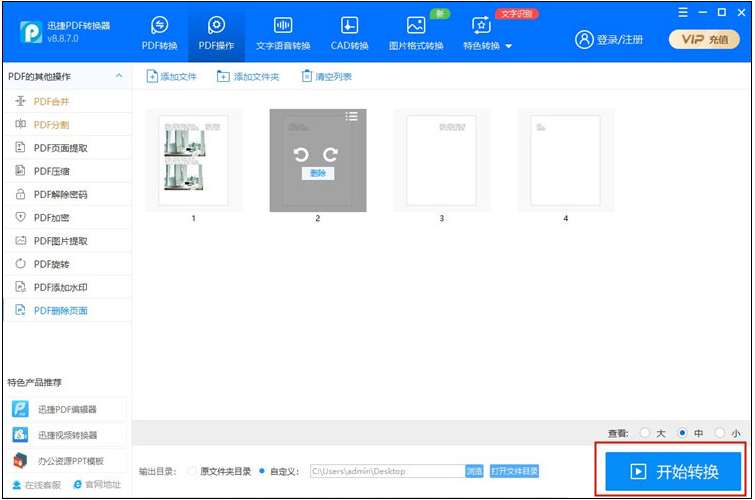Image resolution: width=755 pixels, height=500 pixels.
Task: Click 删除 button on page 2
Action: tap(317, 173)
